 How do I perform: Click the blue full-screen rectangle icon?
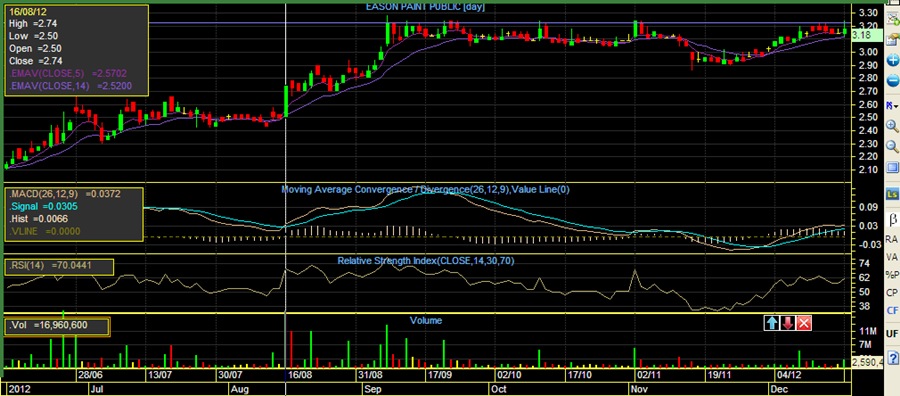pyautogui.click(x=893, y=168)
